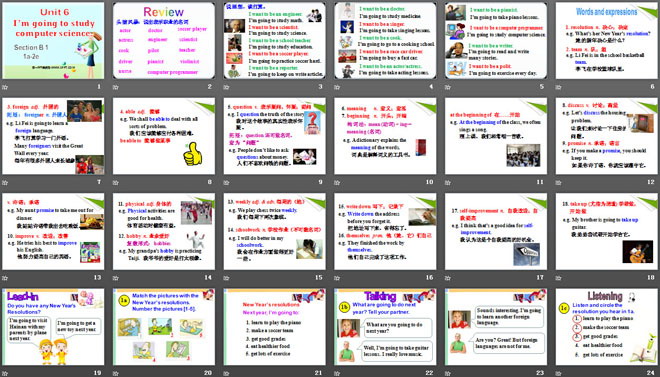Click the animation star under slide 1

click(5, 87)
